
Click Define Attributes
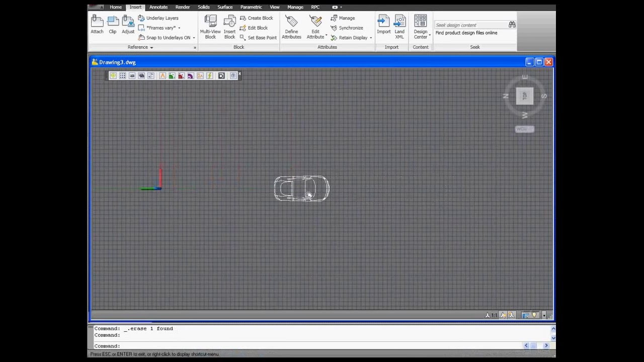click(x=291, y=27)
